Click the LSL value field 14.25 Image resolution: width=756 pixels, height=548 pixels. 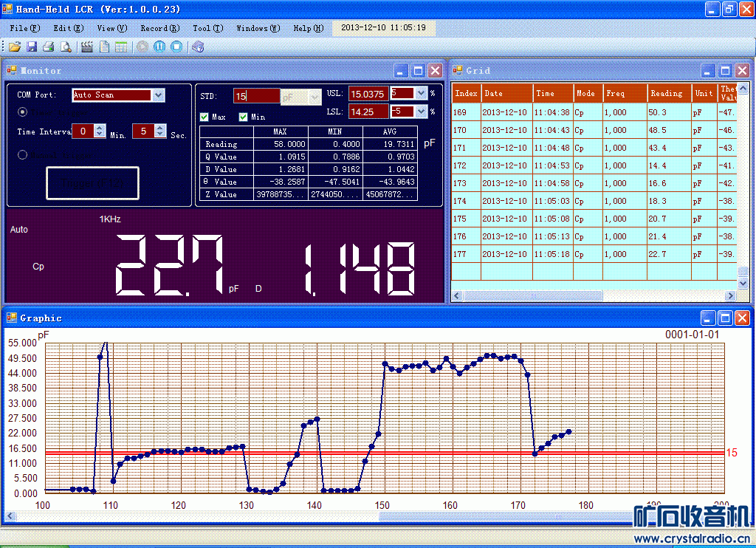[x=368, y=112]
